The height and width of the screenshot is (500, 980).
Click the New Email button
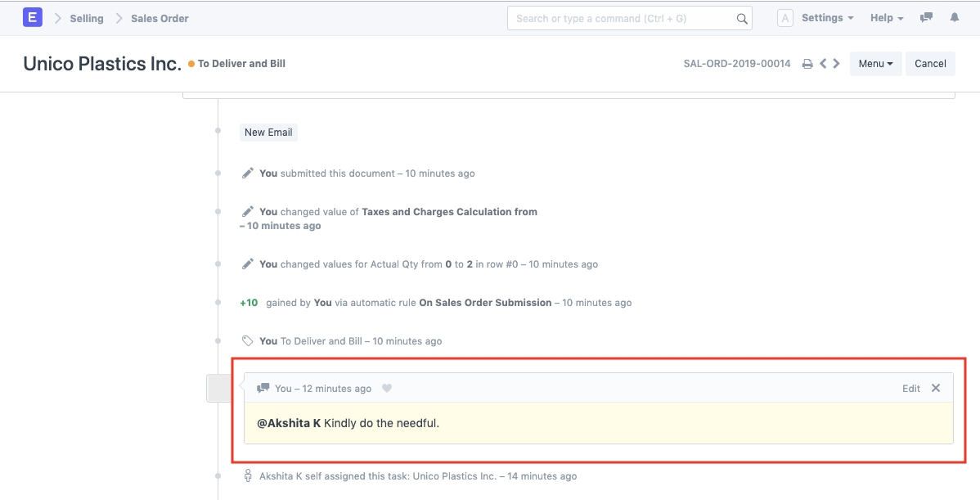point(268,132)
